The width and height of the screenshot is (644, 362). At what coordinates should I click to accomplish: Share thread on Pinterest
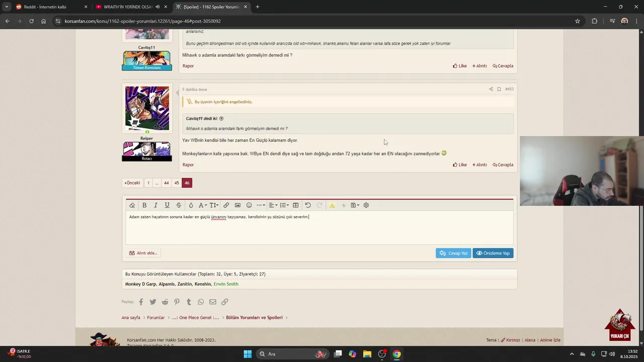pos(177,302)
